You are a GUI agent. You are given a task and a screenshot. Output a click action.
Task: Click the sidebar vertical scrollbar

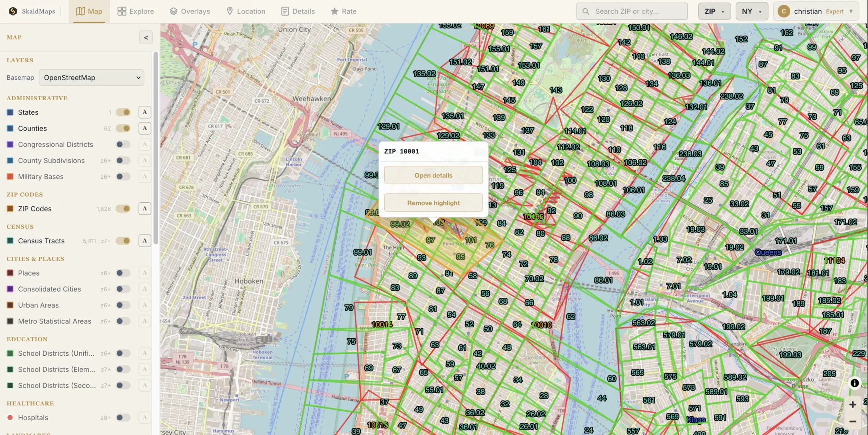[x=156, y=148]
